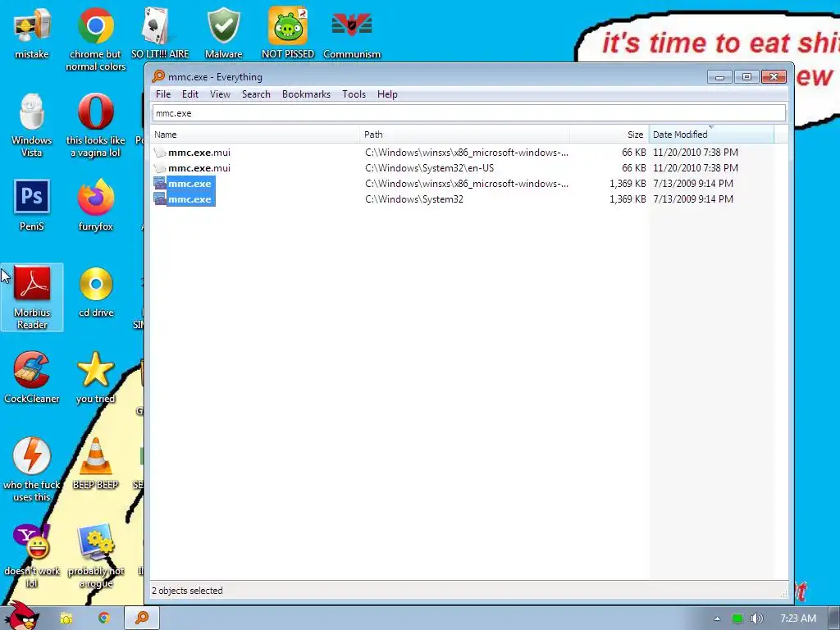
Task: Open the Help menu in Everything
Action: point(387,94)
